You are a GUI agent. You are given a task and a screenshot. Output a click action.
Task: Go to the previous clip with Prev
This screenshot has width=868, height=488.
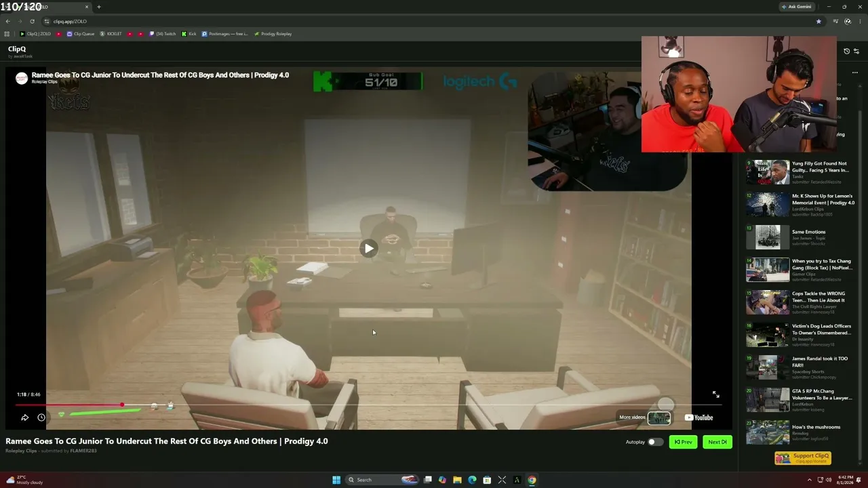[683, 442]
